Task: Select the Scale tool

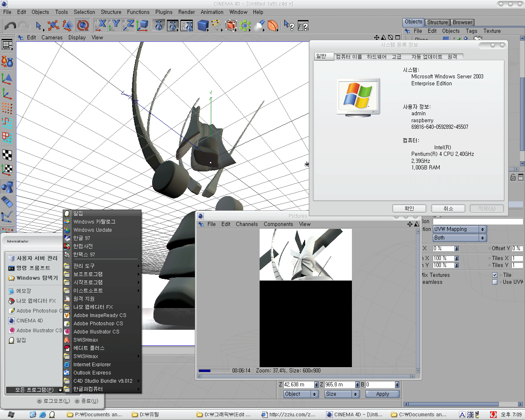Action: 68,26
